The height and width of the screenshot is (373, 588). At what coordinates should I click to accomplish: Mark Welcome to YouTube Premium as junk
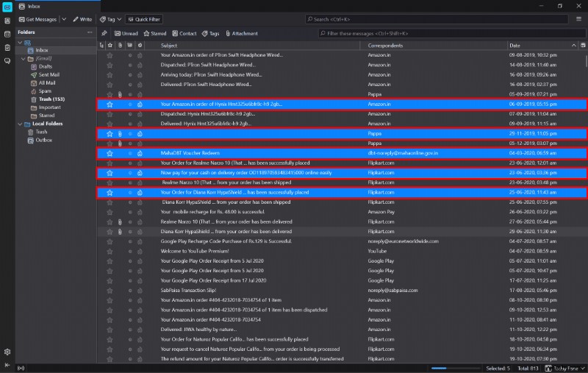point(140,252)
